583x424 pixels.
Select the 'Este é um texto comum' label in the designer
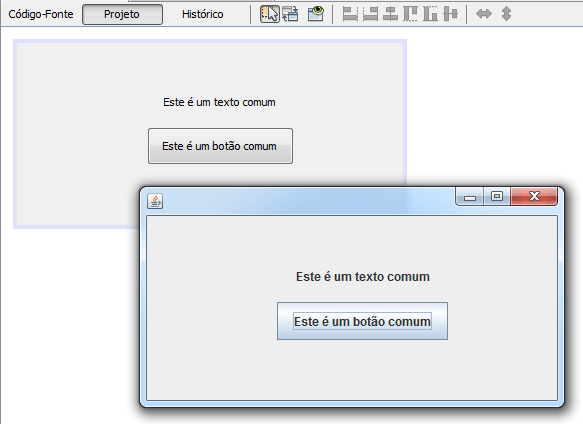click(x=219, y=102)
